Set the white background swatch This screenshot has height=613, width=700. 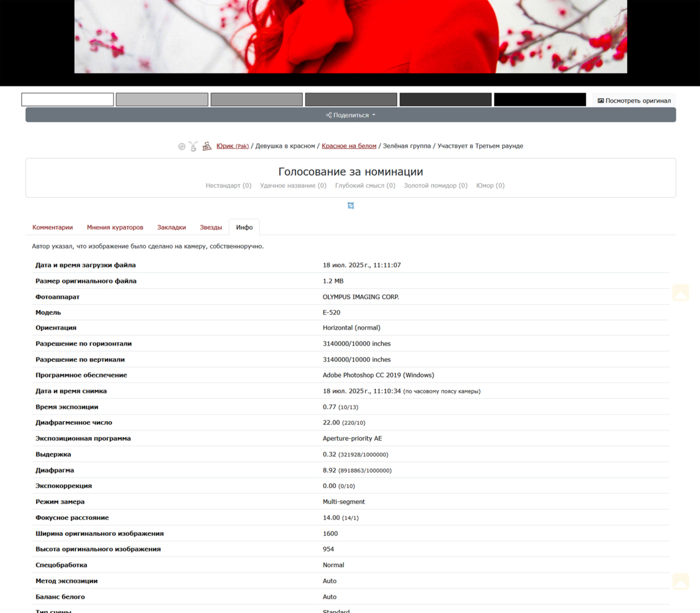(67, 99)
